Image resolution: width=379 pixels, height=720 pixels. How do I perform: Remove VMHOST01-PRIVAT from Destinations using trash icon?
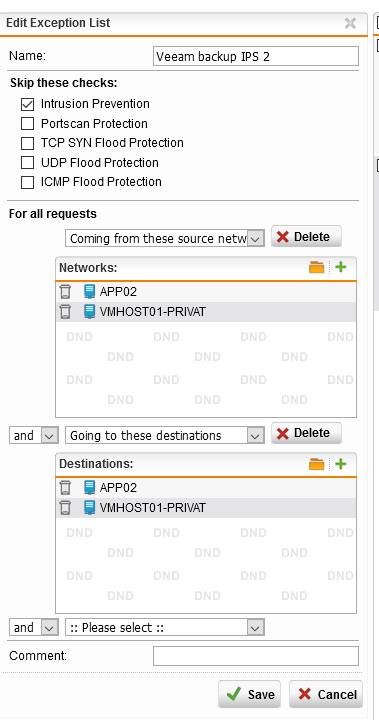[x=65, y=508]
